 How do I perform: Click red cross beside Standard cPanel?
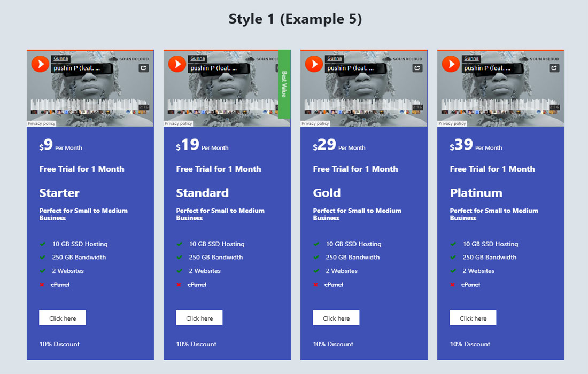pyautogui.click(x=179, y=285)
